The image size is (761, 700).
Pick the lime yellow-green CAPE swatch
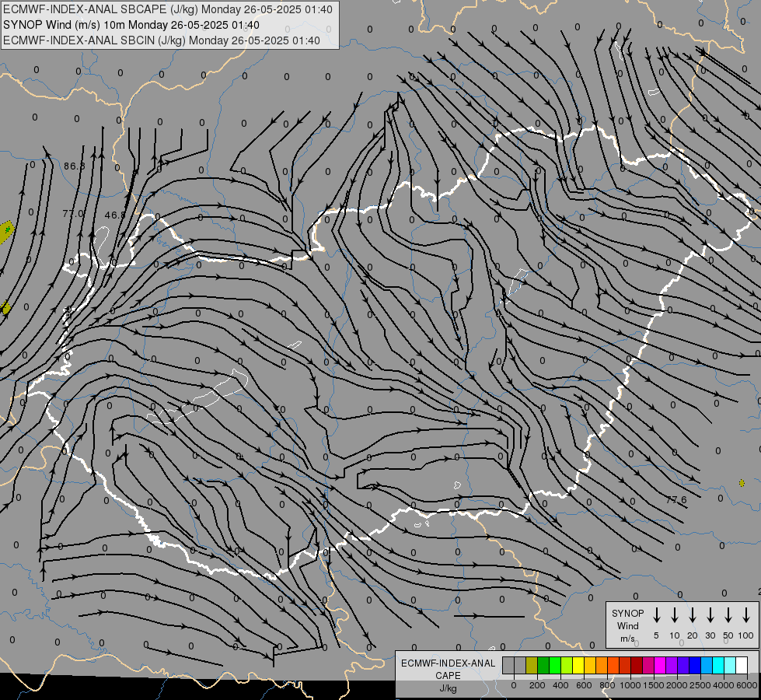click(x=567, y=666)
